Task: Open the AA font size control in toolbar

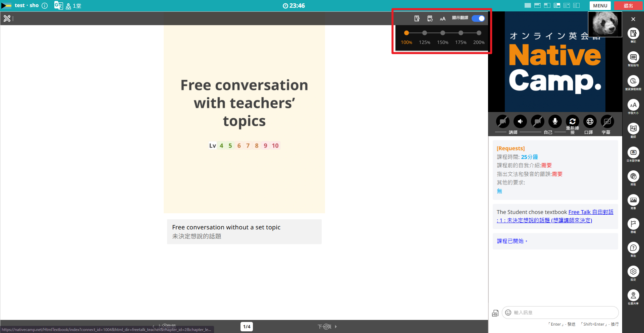Action: [x=443, y=19]
